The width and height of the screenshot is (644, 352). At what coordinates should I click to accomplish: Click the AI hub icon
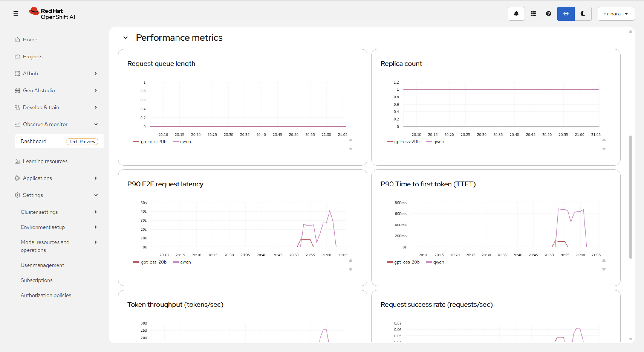coord(17,73)
